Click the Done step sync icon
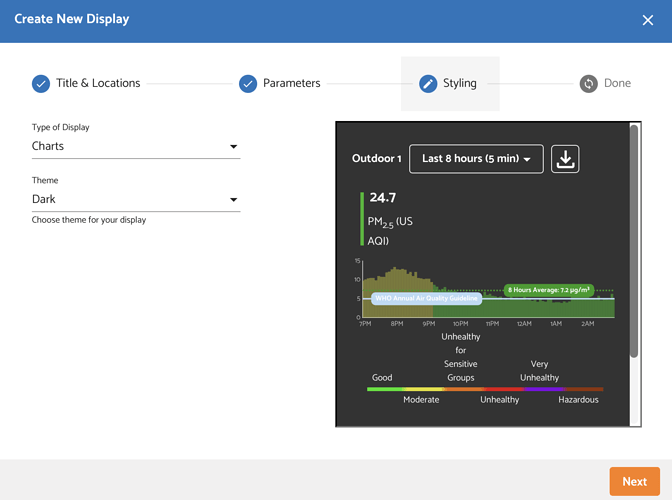The width and height of the screenshot is (672, 500). coord(588,84)
